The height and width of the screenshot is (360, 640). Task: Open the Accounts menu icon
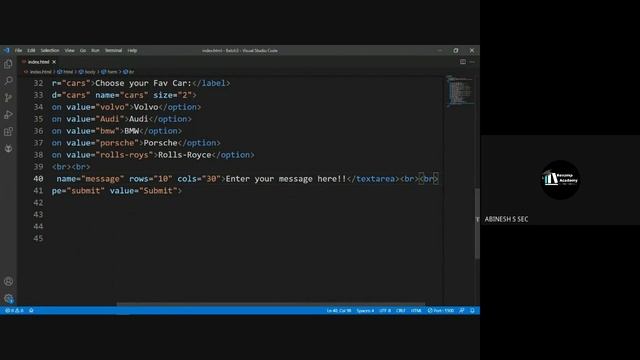(x=8, y=282)
